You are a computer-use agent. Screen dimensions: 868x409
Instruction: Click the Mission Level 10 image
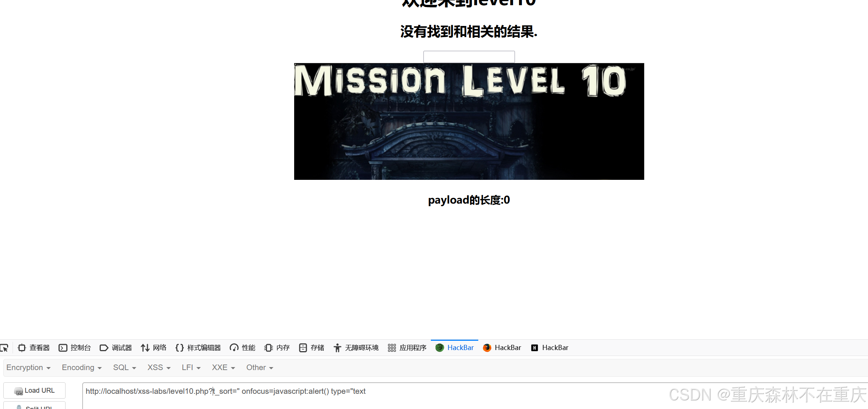[x=469, y=121]
